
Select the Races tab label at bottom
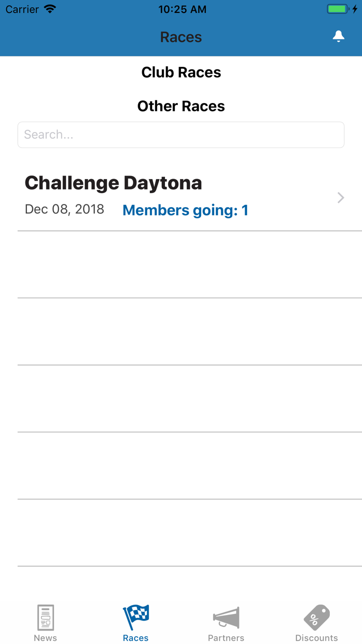136,638
